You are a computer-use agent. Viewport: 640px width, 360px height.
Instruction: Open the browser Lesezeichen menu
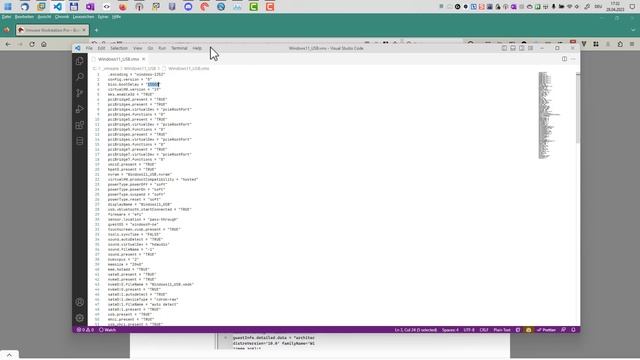[x=83, y=17]
